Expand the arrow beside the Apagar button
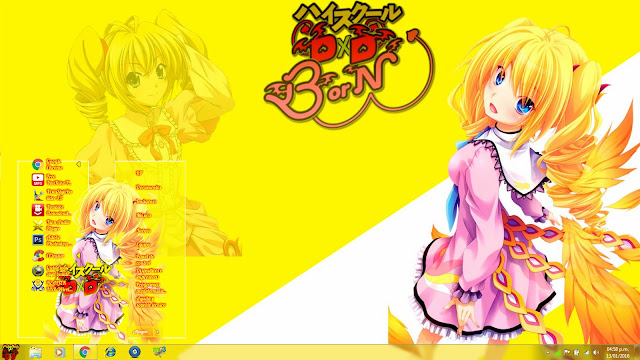 pyautogui.click(x=157, y=332)
